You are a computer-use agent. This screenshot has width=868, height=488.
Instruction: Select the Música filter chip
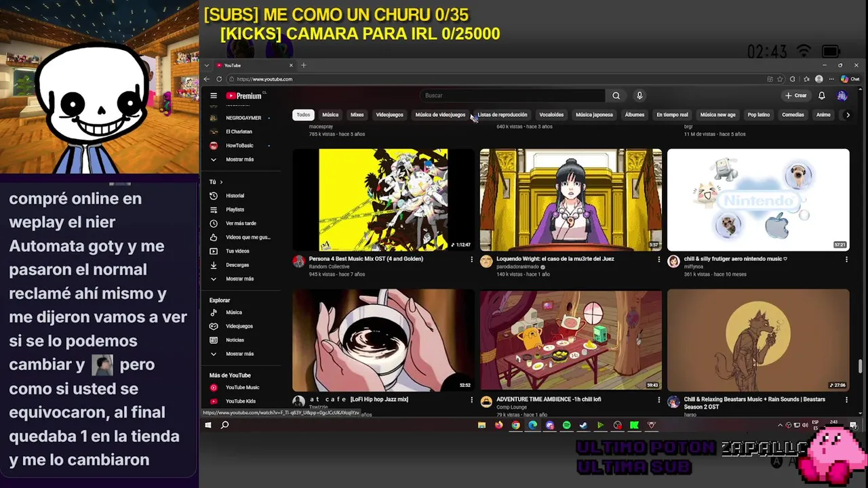coord(330,115)
